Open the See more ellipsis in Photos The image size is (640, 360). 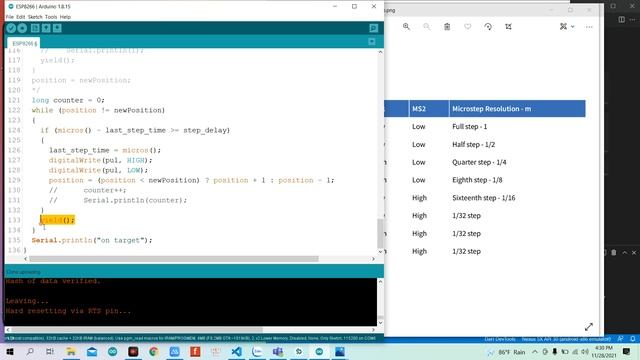(589, 27)
